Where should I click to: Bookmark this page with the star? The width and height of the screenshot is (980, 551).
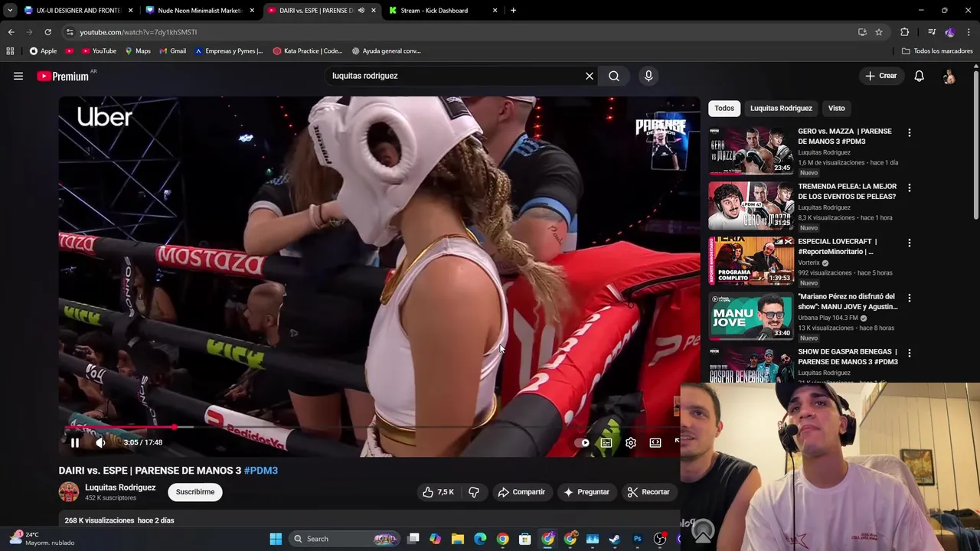879,32
